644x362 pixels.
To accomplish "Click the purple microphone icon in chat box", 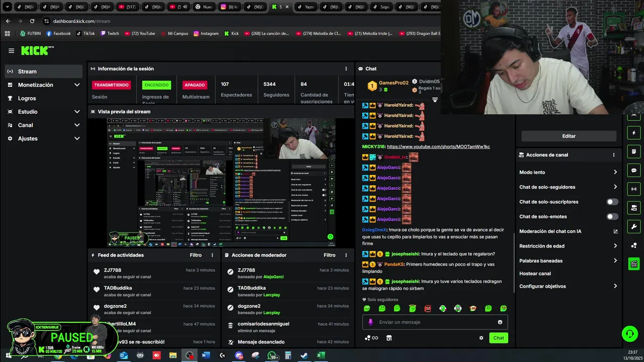I will [x=371, y=322].
